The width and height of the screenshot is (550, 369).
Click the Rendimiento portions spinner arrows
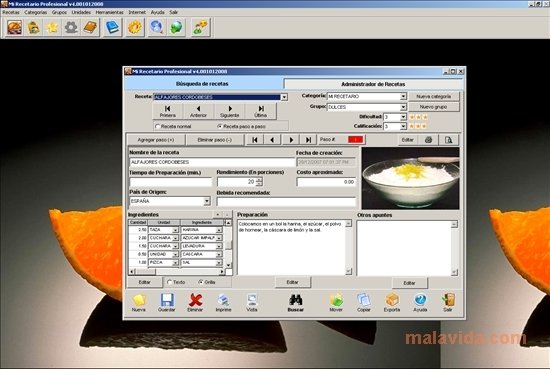pos(259,182)
